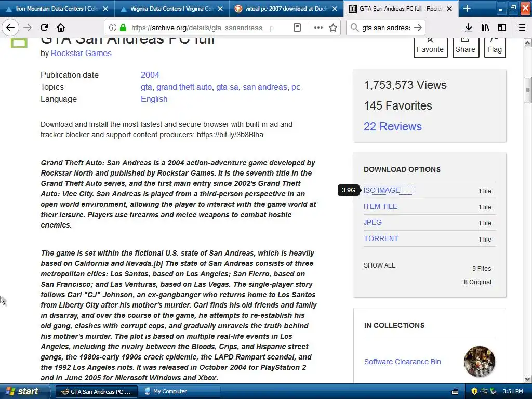Click the 1,753,573 Views text
This screenshot has height=399, width=532.
405,85
